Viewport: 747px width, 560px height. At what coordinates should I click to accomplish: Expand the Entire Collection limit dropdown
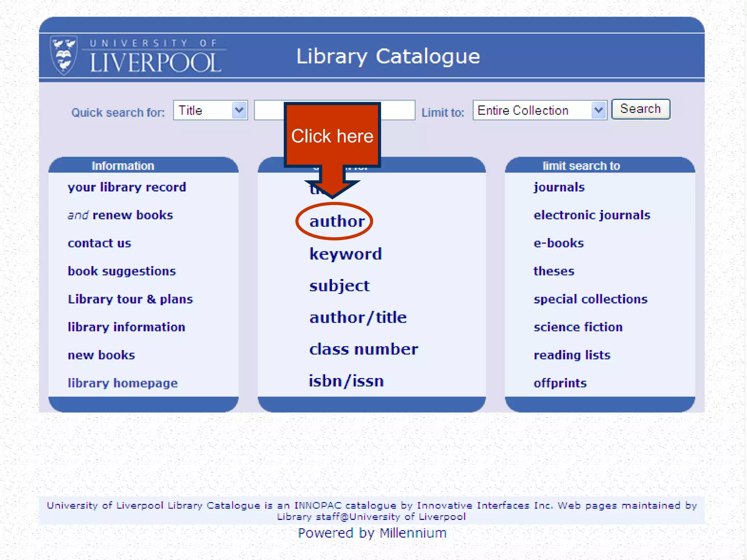(539, 110)
